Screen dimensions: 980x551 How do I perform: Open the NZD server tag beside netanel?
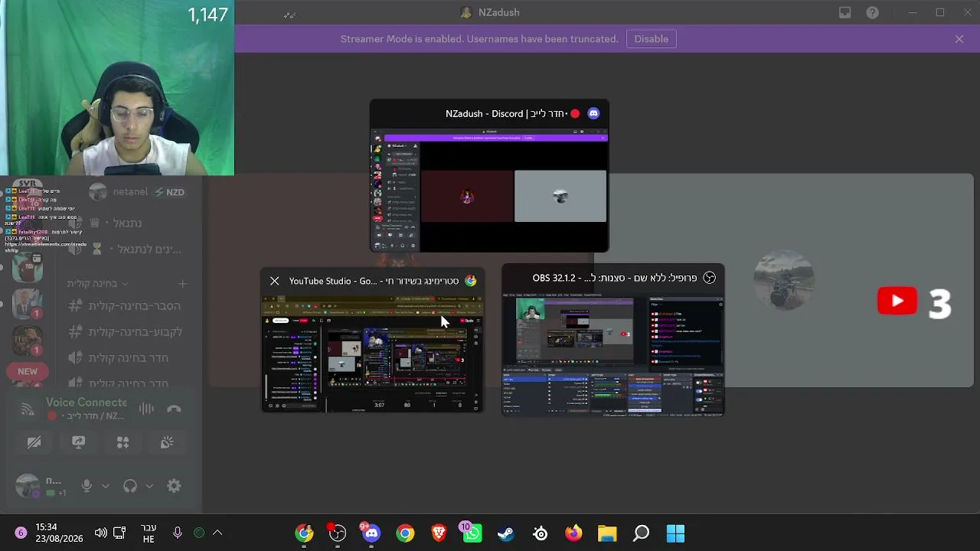(x=169, y=192)
